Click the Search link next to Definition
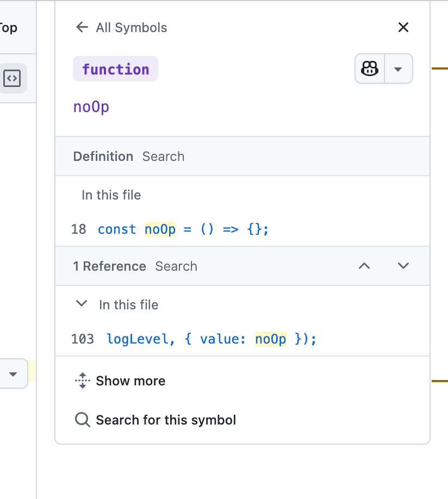This screenshot has width=448, height=499. (x=163, y=157)
